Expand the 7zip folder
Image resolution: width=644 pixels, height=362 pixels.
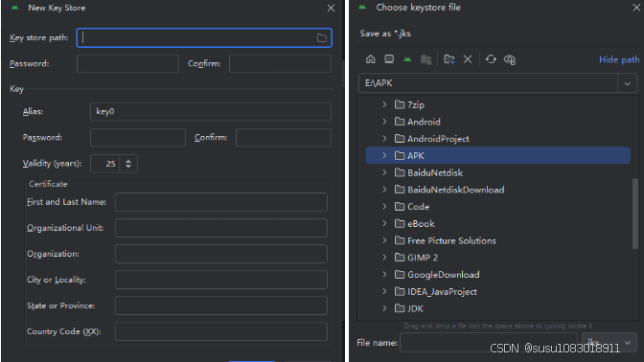click(384, 104)
